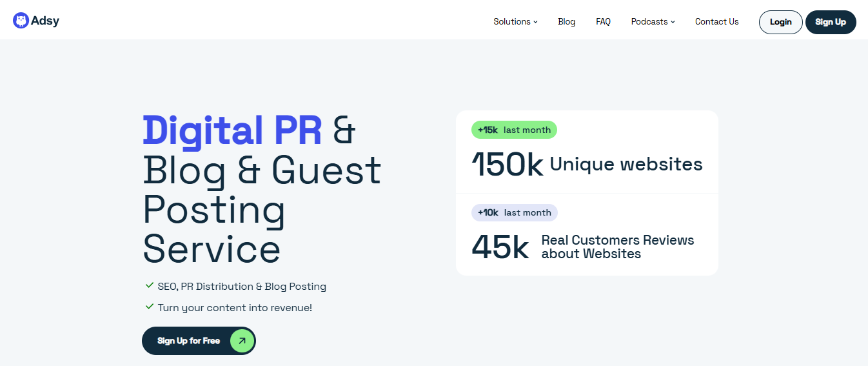Expand the Solutions dropdown menu

(515, 21)
